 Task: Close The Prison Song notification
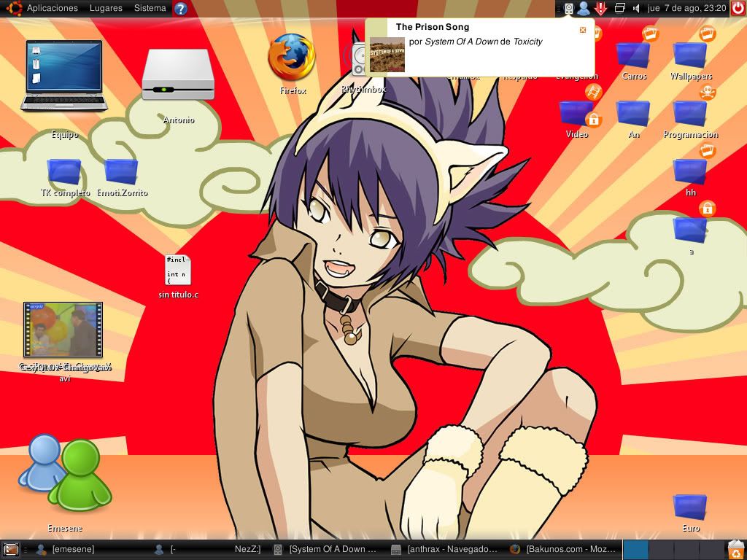583,30
